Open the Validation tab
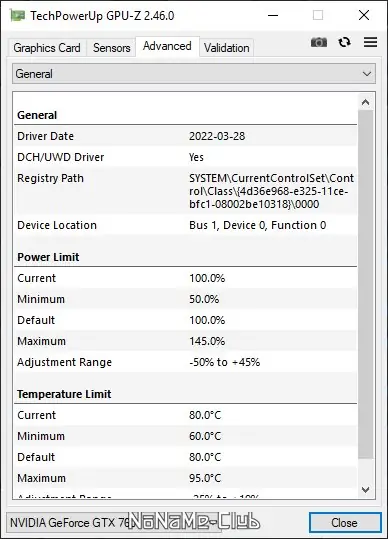Viewport: 388px width, 539px height. pyautogui.click(x=226, y=47)
